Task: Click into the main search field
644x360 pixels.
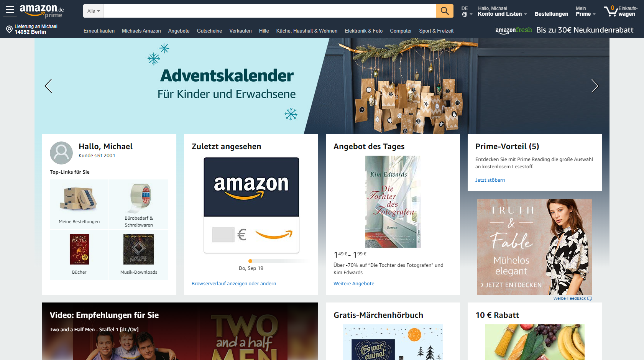Action: click(269, 11)
